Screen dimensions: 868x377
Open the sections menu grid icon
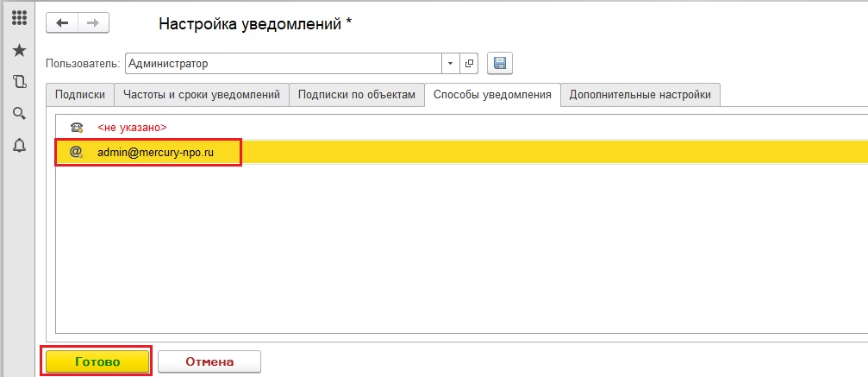coord(19,18)
